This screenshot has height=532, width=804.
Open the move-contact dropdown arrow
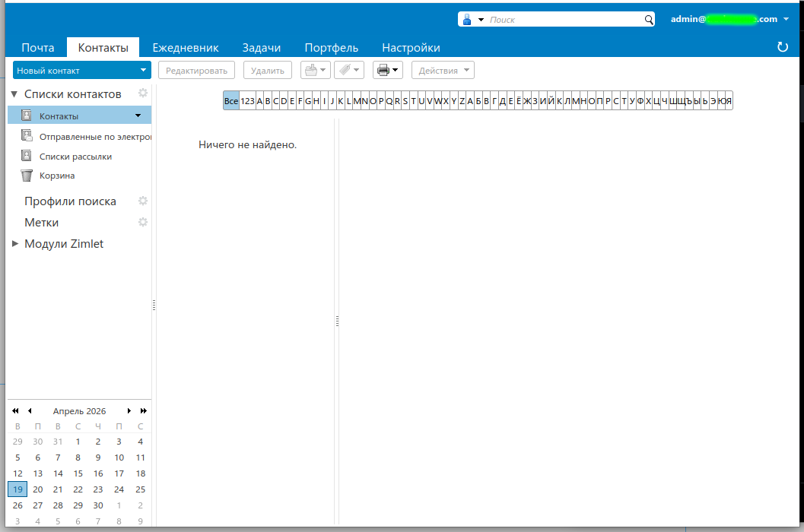pyautogui.click(x=323, y=70)
